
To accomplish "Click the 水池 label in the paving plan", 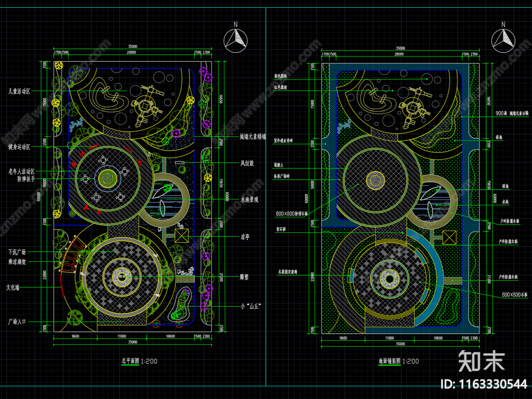I will [x=505, y=202].
